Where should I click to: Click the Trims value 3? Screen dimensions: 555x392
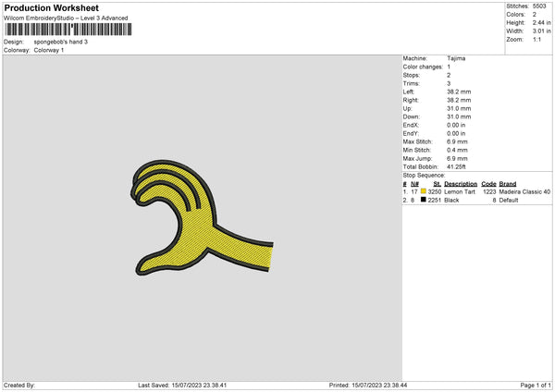tap(449, 83)
